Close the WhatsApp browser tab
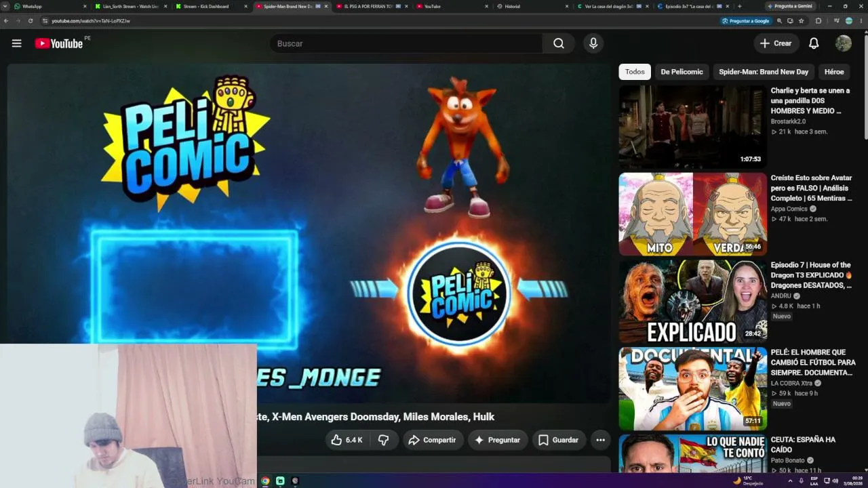Viewport: 868px width, 488px height. tap(85, 6)
